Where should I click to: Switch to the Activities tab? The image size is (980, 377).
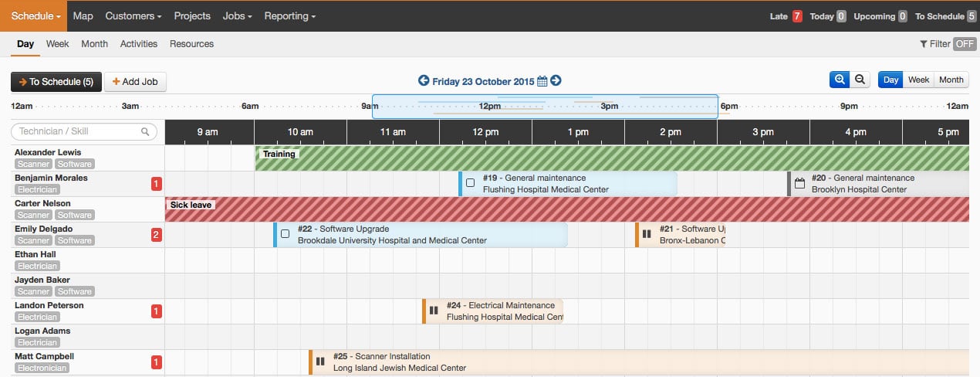[x=138, y=44]
